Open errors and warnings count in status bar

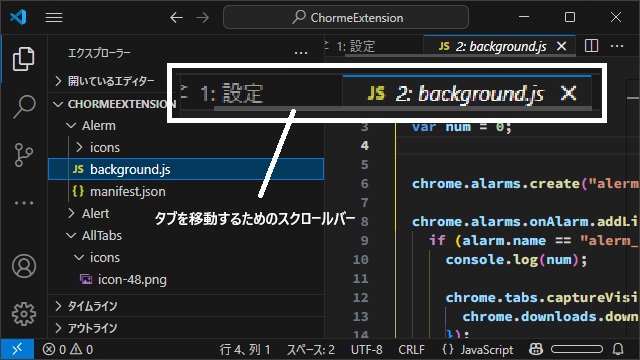[x=68, y=349]
